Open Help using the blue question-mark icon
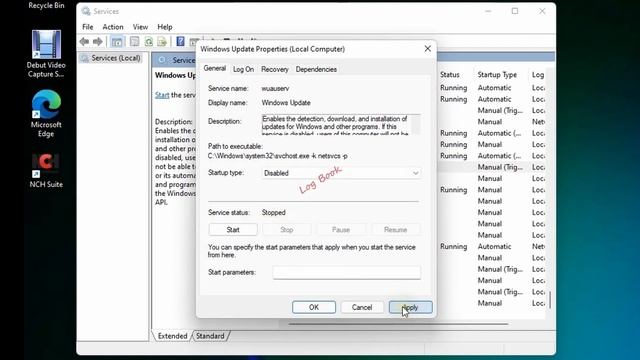The width and height of the screenshot is (640, 360). (x=180, y=41)
